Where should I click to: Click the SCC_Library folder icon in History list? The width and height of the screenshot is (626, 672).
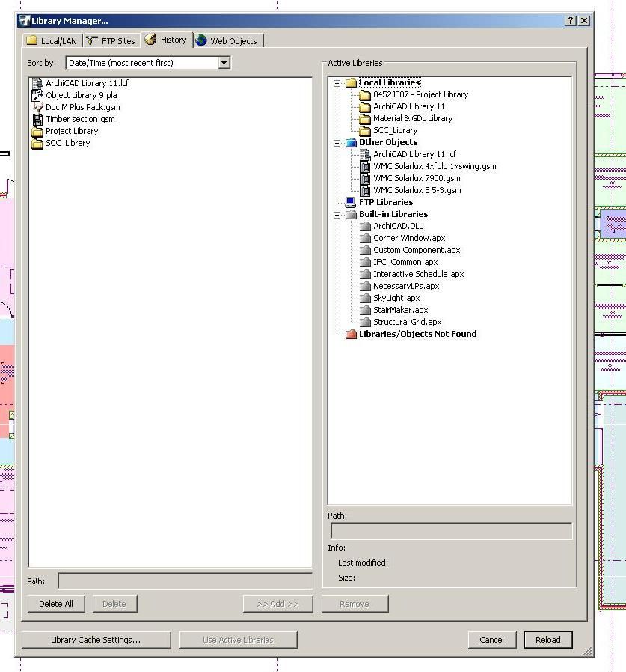(37, 143)
